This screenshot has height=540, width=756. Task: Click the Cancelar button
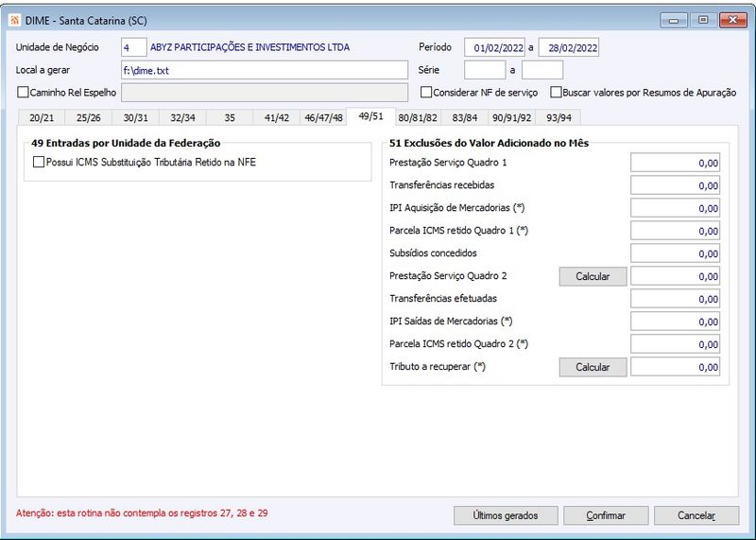696,515
